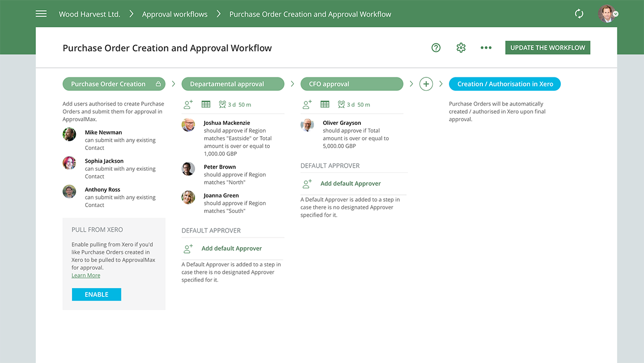644x363 pixels.
Task: Open the ellipsis more-options menu
Action: [x=486, y=48]
